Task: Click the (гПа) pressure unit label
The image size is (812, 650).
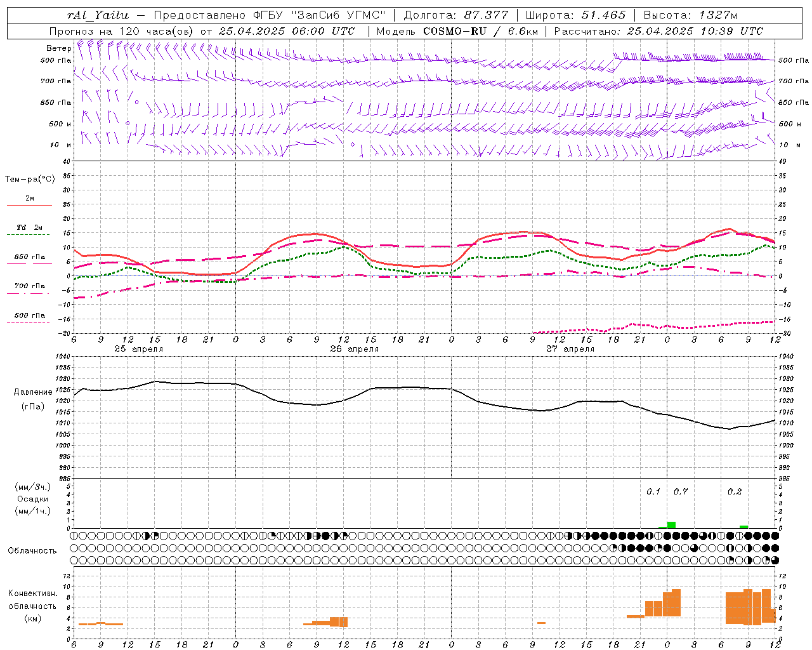Action: coord(32,407)
